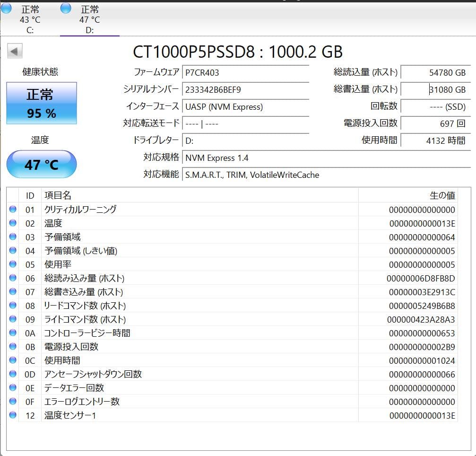The image size is (476, 456).
Task: Click raw value 00000000000653
Action: click(x=422, y=333)
